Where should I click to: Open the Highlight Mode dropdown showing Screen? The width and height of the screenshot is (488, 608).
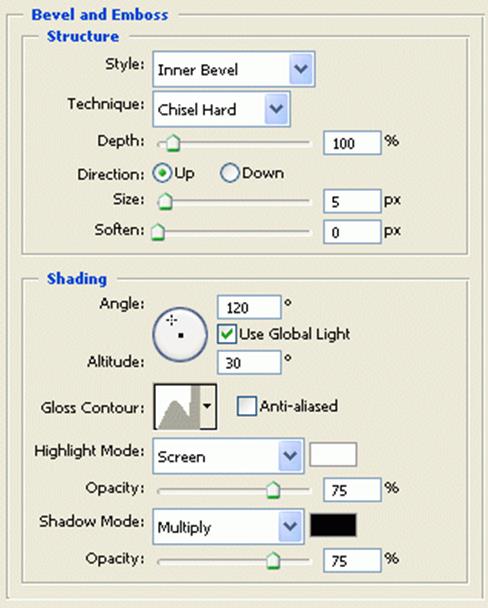228,456
